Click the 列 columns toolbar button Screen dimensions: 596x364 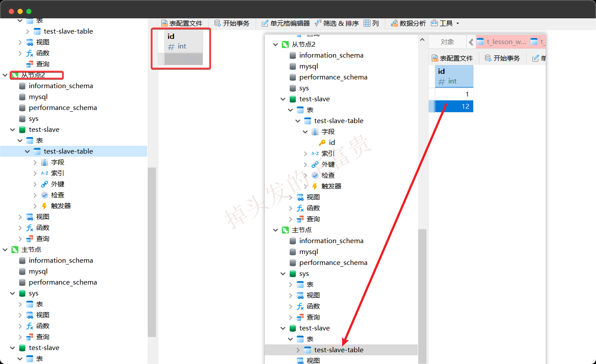(371, 23)
